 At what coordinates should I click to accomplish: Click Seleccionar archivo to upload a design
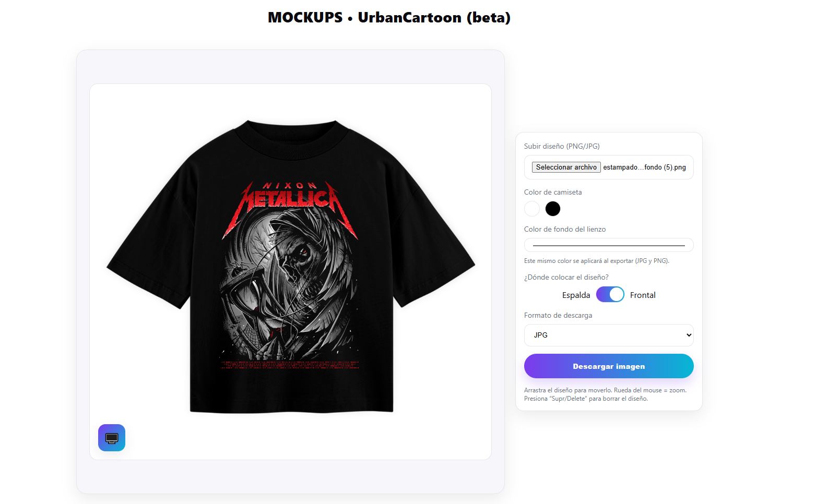tap(565, 167)
